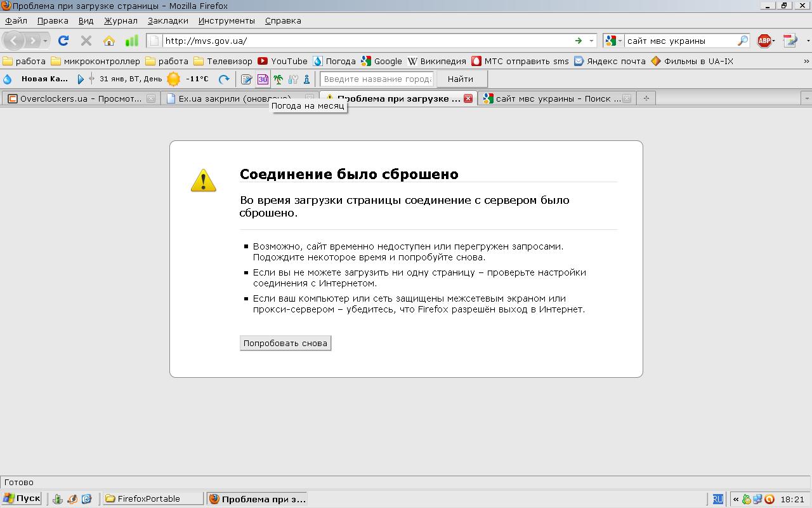812x508 pixels.
Task: Open the Википедия bookmark
Action: pos(437,61)
